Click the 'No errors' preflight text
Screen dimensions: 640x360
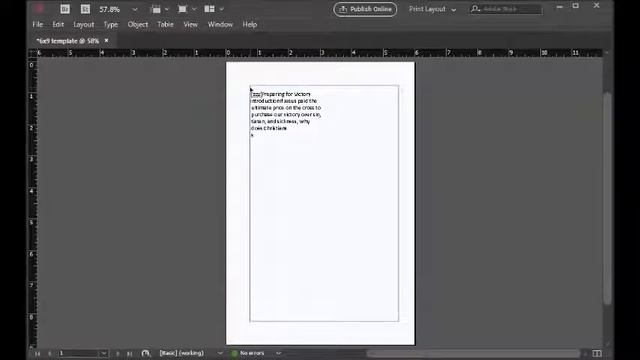252,353
